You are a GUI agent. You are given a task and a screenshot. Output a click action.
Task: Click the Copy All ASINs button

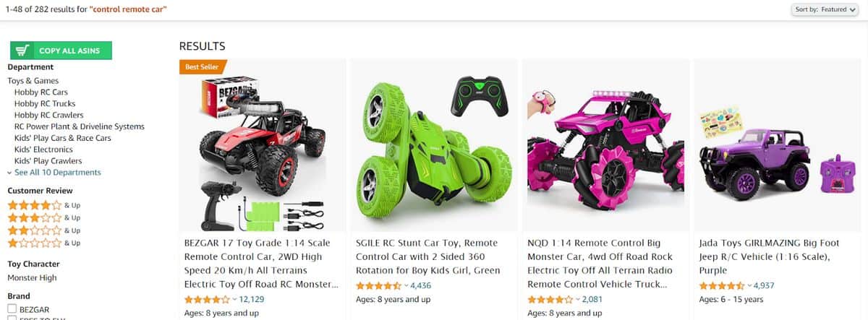click(61, 51)
